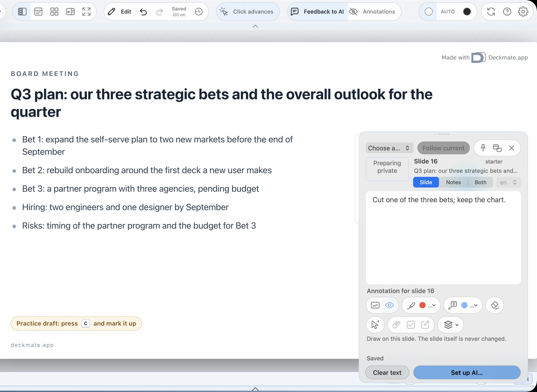This screenshot has height=392, width=537.
Task: Enter fullscreen with expand arrows icon
Action: coord(86,12)
